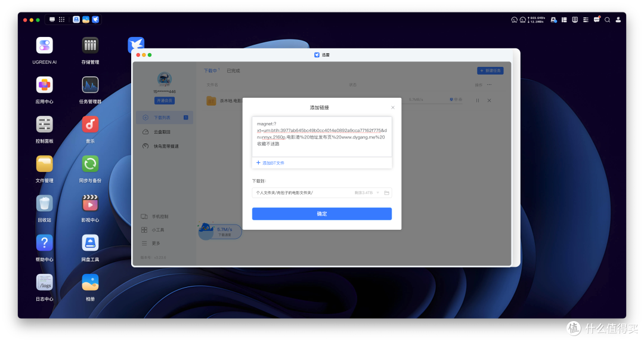The image size is (644, 342).
Task: Click the show-desktop icon in top bar
Action: point(52,19)
